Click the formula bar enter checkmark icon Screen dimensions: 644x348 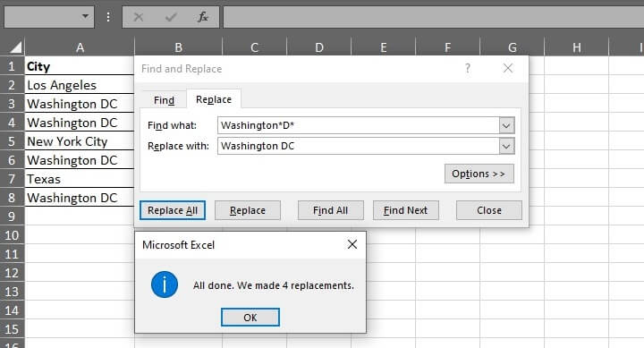171,17
